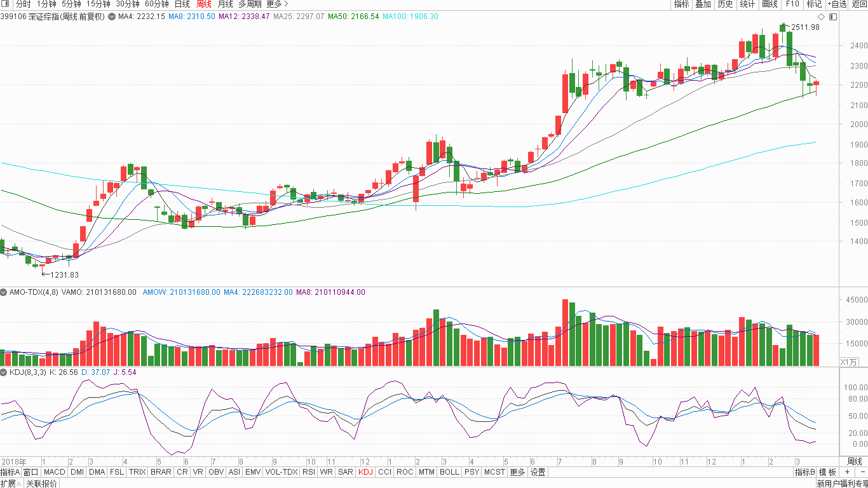
Task: Click the 周线 period label at bottom-right
Action: 854,461
